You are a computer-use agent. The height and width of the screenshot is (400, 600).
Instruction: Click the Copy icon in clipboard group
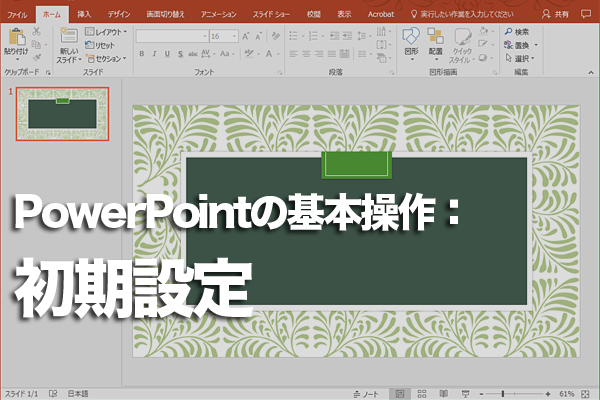tap(36, 44)
